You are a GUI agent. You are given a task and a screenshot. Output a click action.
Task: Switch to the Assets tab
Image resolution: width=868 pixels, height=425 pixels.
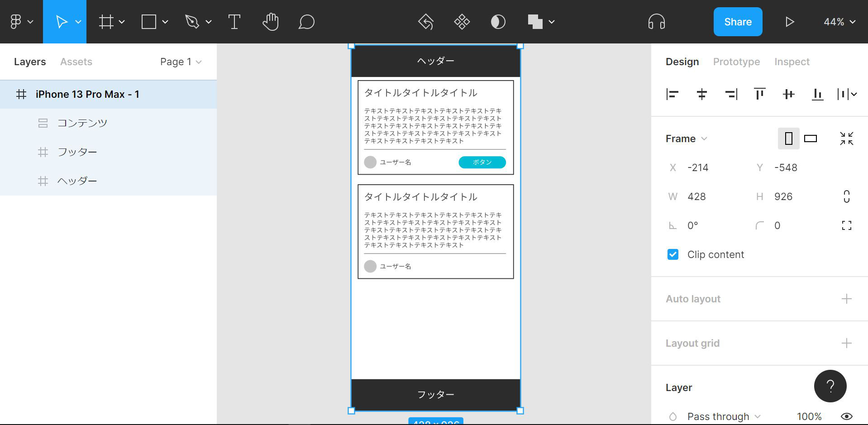click(x=76, y=62)
